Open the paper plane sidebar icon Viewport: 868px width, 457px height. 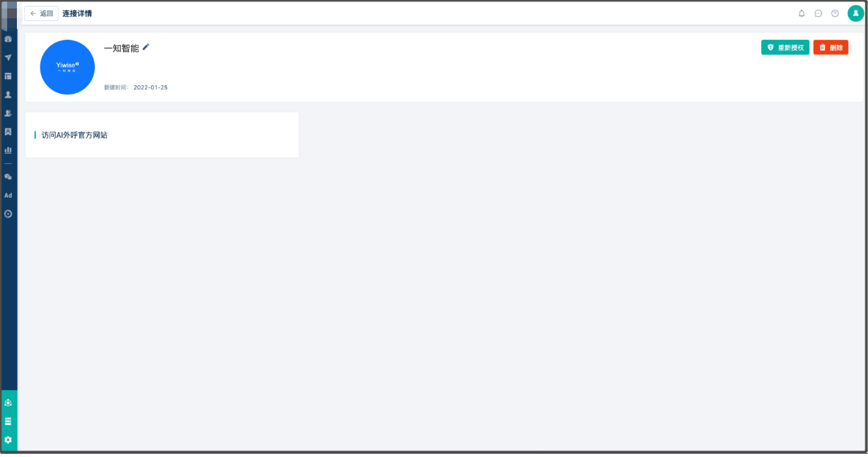pyautogui.click(x=8, y=57)
